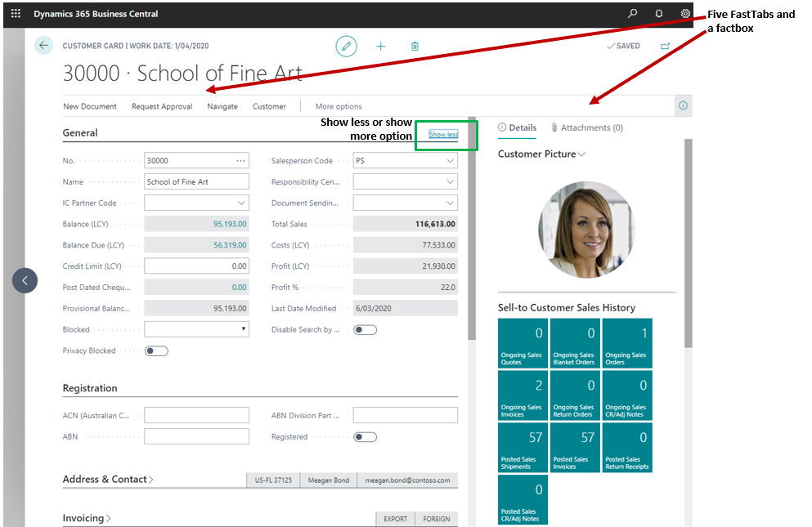Open the Blocked dropdown
This screenshot has width=812, height=527.
click(x=244, y=330)
